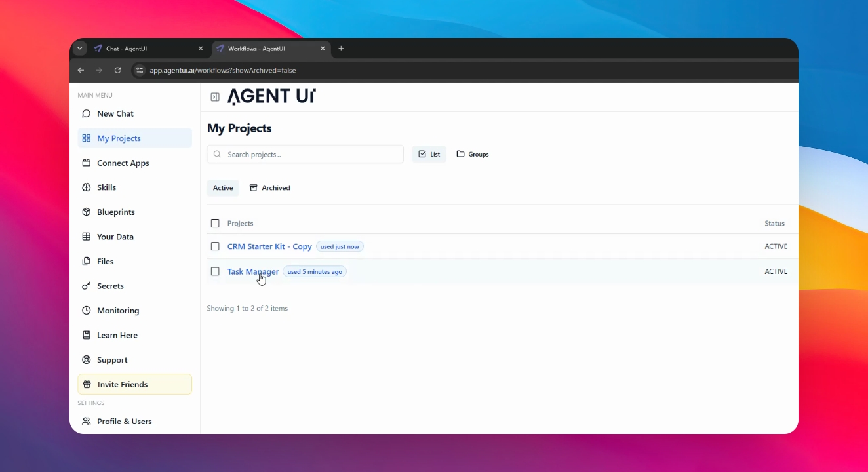
Task: Click the Learn Here book icon
Action: click(86, 335)
